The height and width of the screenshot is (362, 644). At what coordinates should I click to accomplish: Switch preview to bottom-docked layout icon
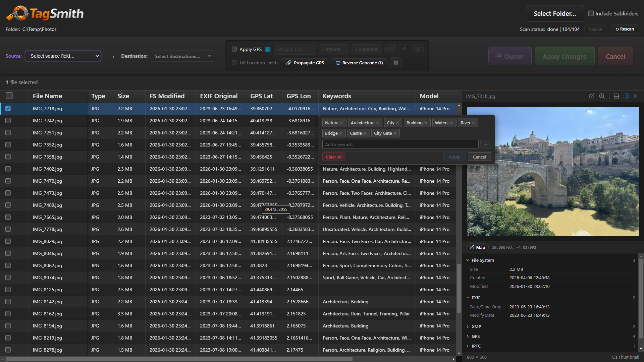point(616,96)
